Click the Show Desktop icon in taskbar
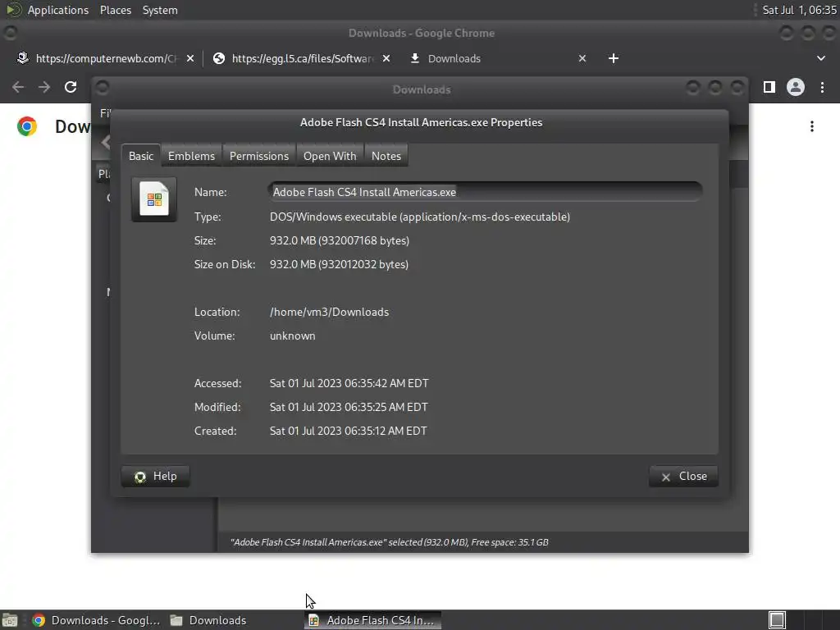Screen dimensions: 840x630 click(x=10, y=620)
